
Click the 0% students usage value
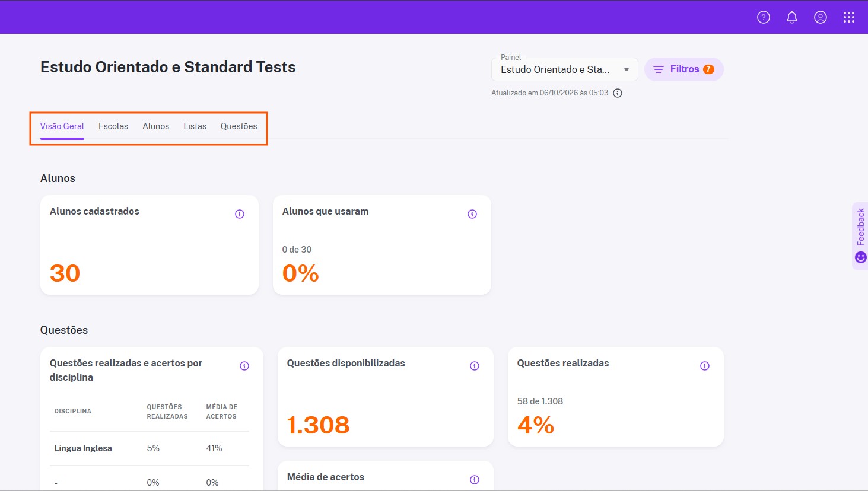click(x=301, y=273)
